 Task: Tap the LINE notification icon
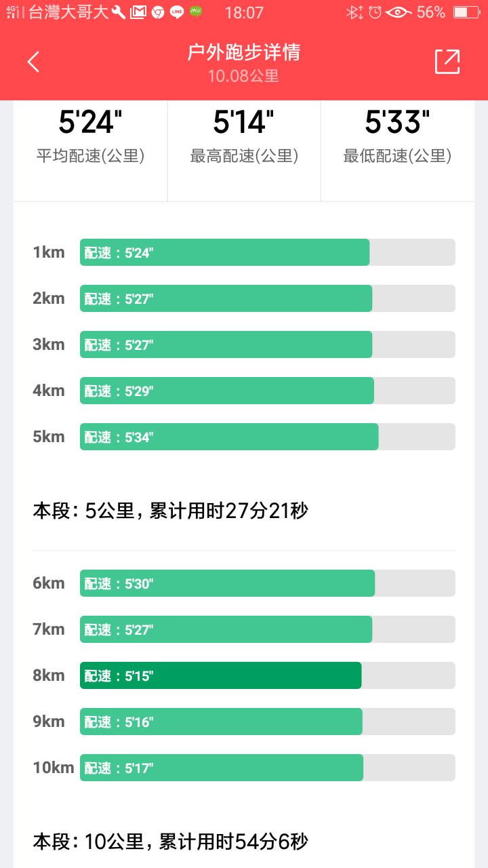pyautogui.click(x=177, y=12)
